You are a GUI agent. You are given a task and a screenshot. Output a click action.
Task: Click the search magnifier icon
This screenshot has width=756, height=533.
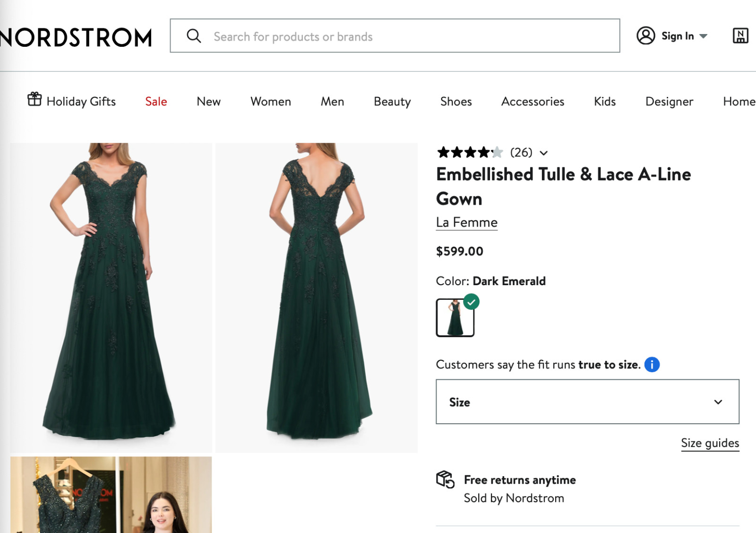point(194,36)
